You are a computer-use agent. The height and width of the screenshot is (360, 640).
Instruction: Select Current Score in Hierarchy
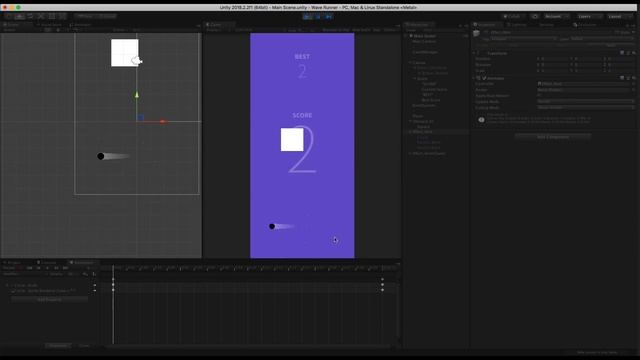point(434,89)
